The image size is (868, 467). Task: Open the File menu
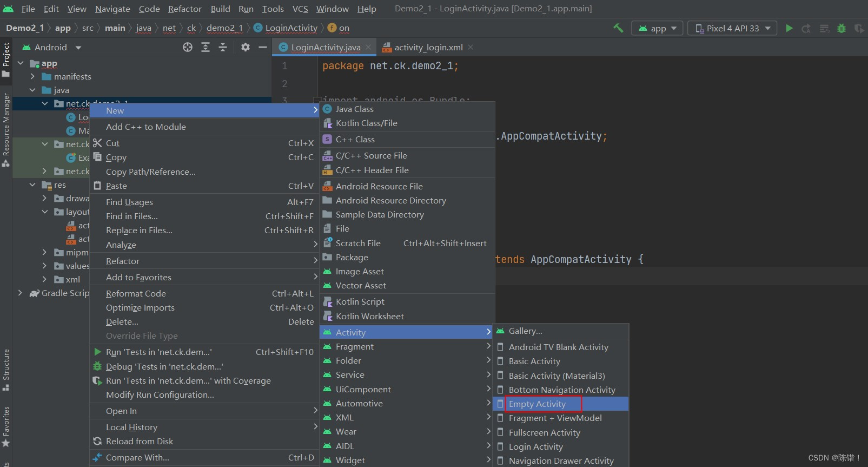tap(28, 9)
